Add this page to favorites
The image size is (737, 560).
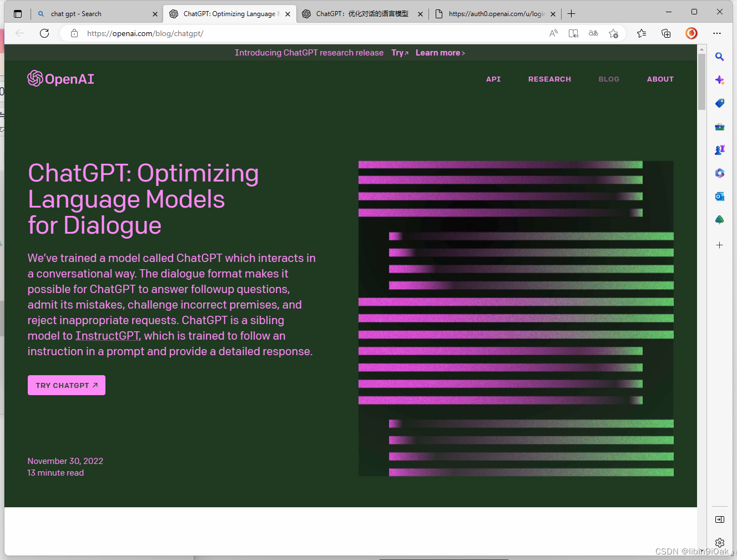(613, 33)
